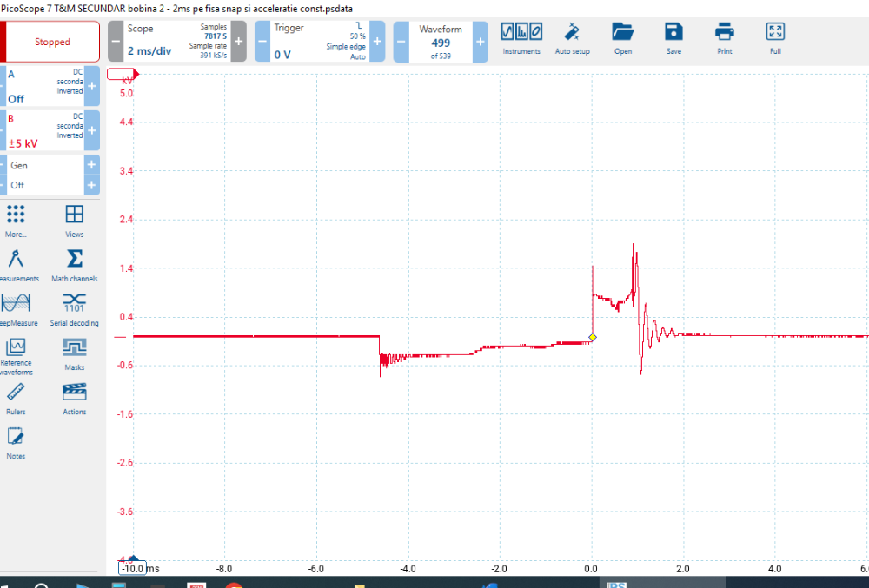Go to next waveform with plus
This screenshot has width=869, height=588.
(x=480, y=42)
